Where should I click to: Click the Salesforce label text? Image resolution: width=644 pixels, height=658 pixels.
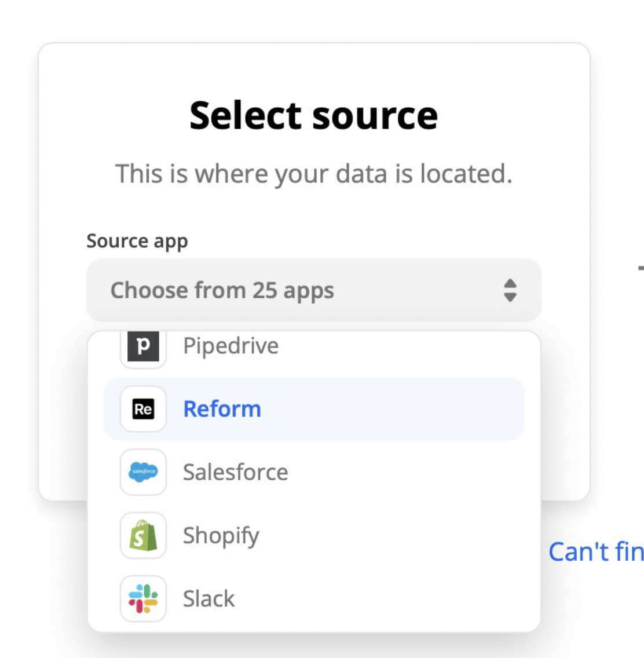(x=235, y=472)
